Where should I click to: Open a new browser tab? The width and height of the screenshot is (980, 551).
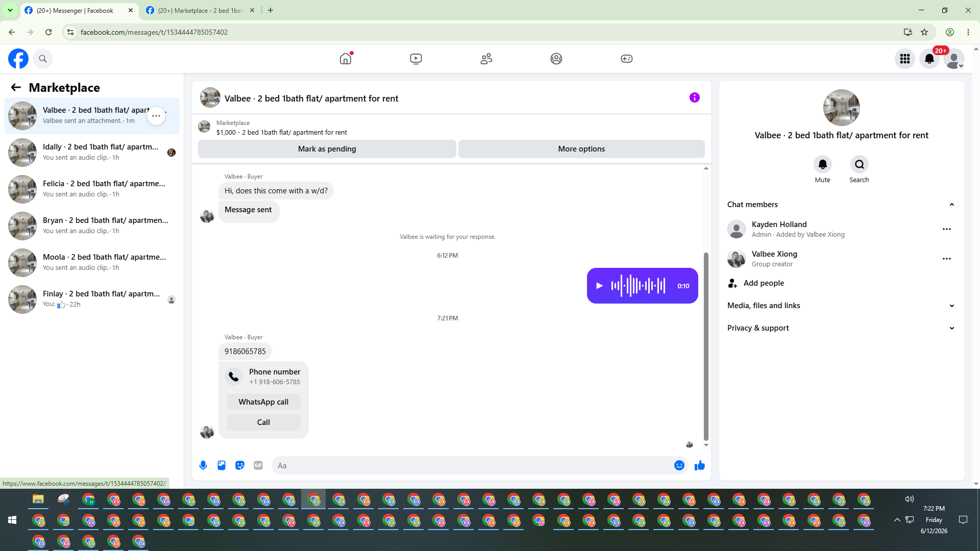click(271, 10)
